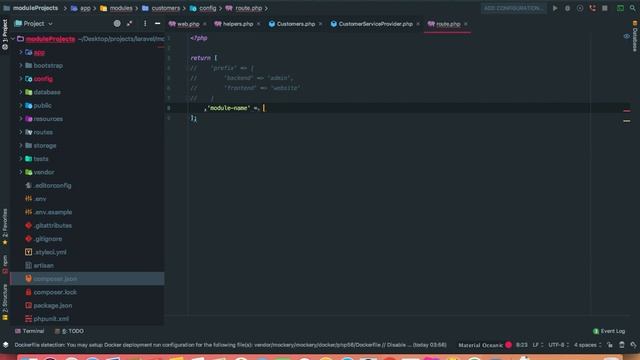Click the expand all arrows icon in Project panel
Screen dimensions: 640x360
129,24
